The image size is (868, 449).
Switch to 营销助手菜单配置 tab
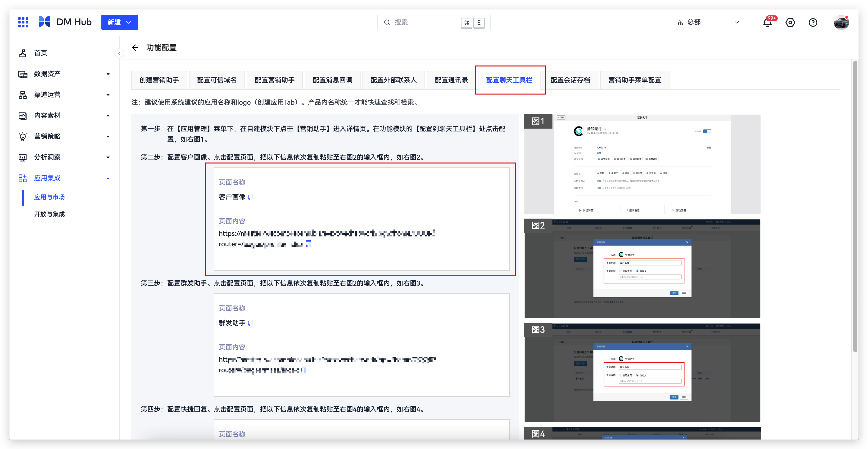(x=635, y=80)
